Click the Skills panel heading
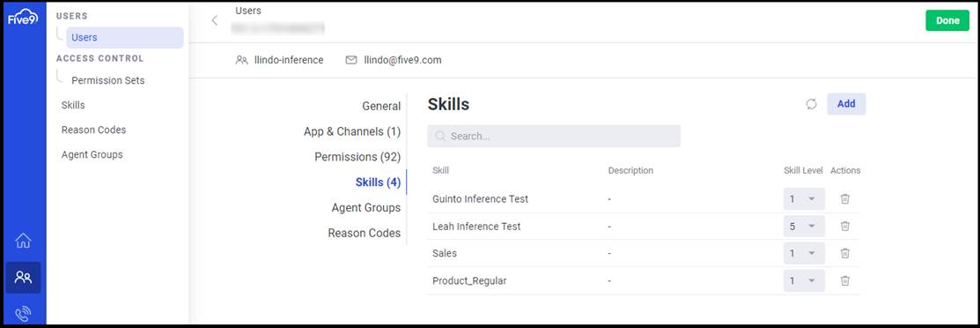980x328 pixels. [x=448, y=105]
